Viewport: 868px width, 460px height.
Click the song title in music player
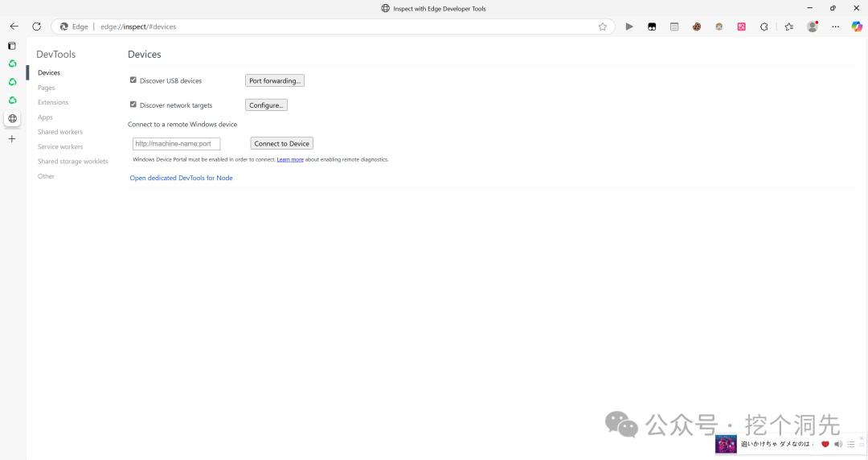[777, 444]
